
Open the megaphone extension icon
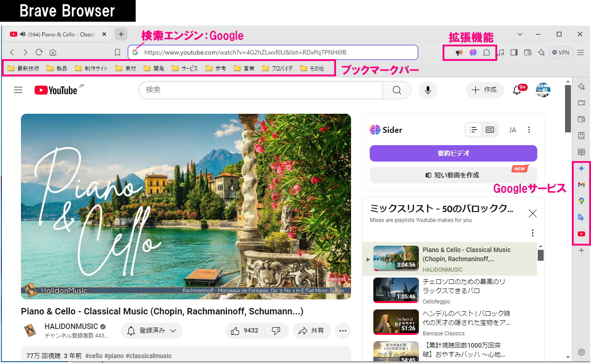coord(459,52)
